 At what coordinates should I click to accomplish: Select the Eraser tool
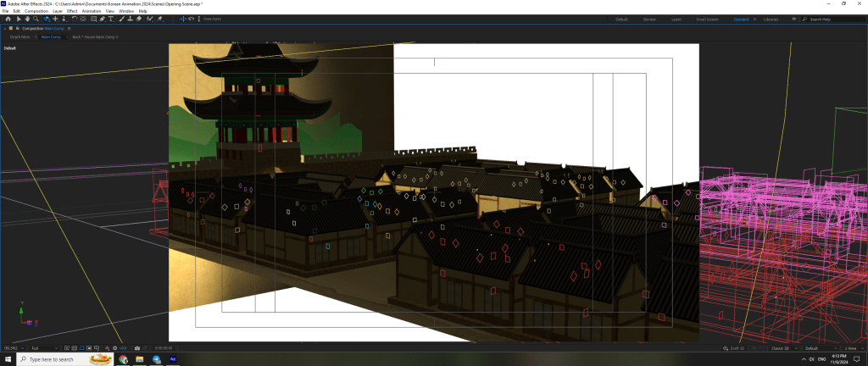click(x=139, y=18)
